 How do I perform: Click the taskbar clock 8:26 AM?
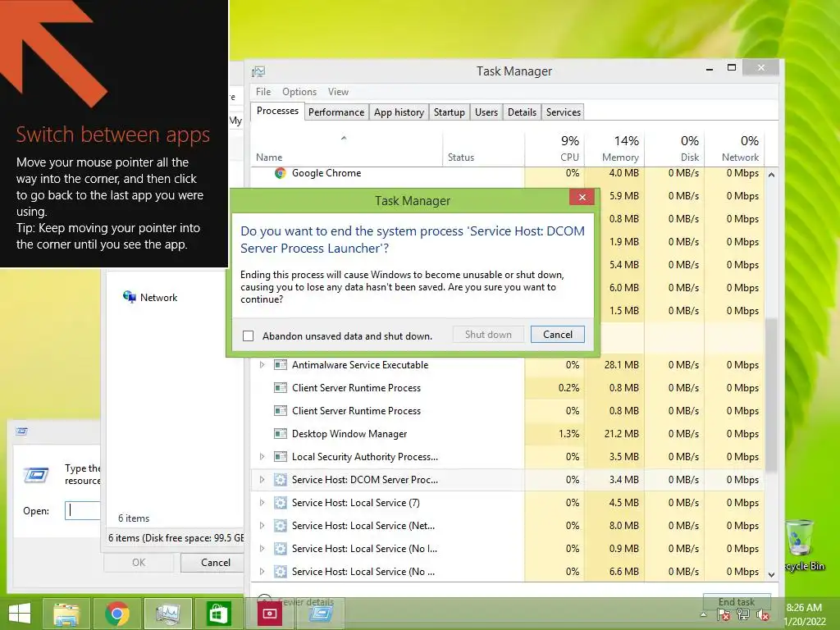point(804,608)
